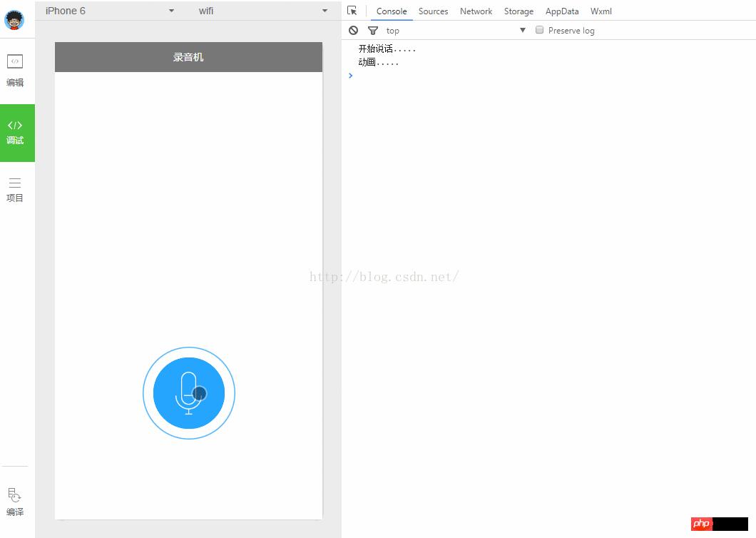
Task: Click the user avatar icon
Action: (x=14, y=20)
